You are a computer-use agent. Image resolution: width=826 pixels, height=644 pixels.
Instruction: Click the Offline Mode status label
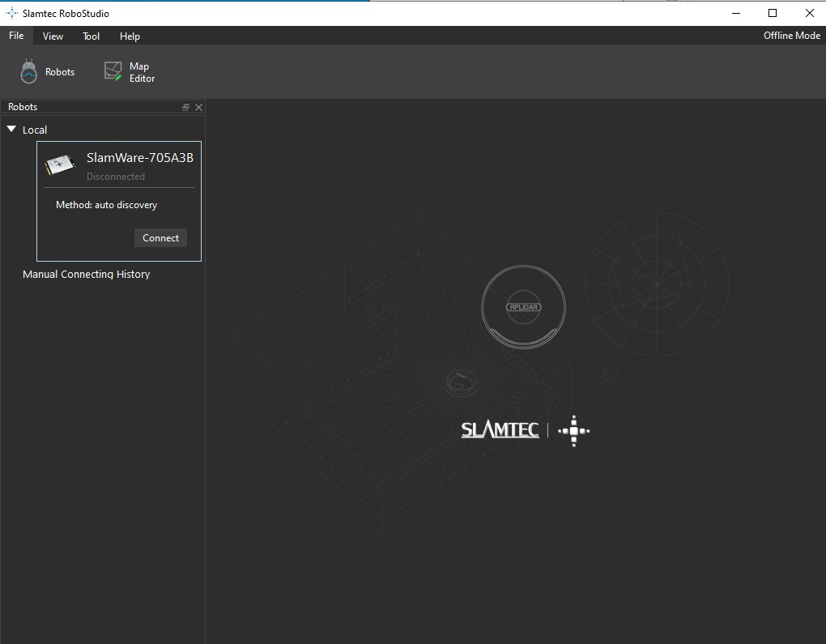[x=792, y=36]
